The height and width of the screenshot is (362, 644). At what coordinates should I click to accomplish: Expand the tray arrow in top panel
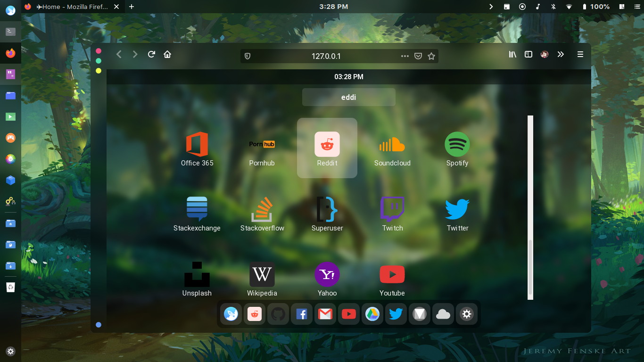491,7
